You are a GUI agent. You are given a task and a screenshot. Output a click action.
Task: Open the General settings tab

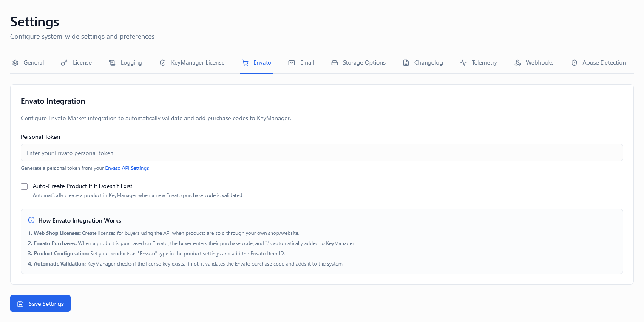pyautogui.click(x=34, y=62)
